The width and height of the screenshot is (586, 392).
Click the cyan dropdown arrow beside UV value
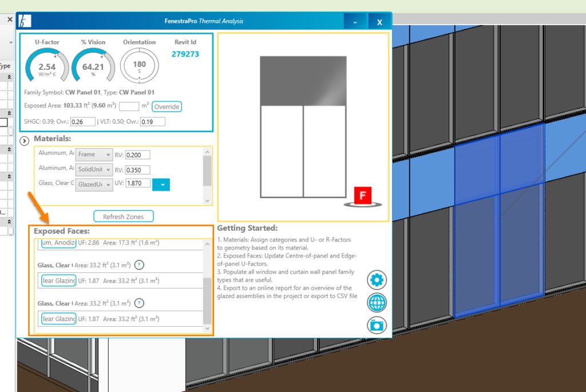(161, 185)
